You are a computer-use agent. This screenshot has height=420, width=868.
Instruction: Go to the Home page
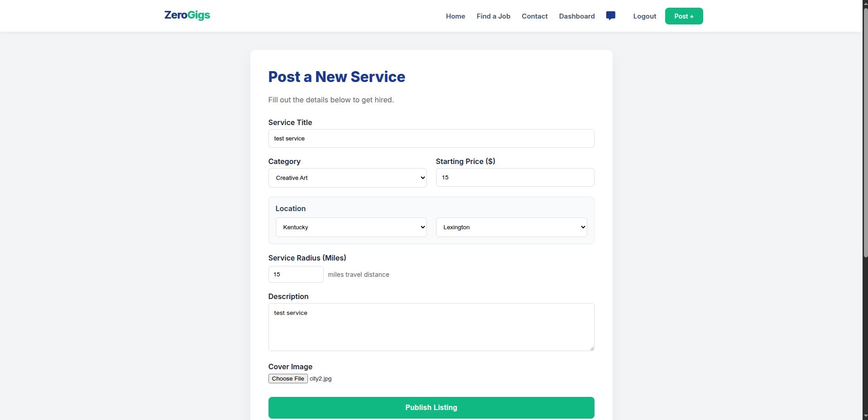tap(455, 16)
